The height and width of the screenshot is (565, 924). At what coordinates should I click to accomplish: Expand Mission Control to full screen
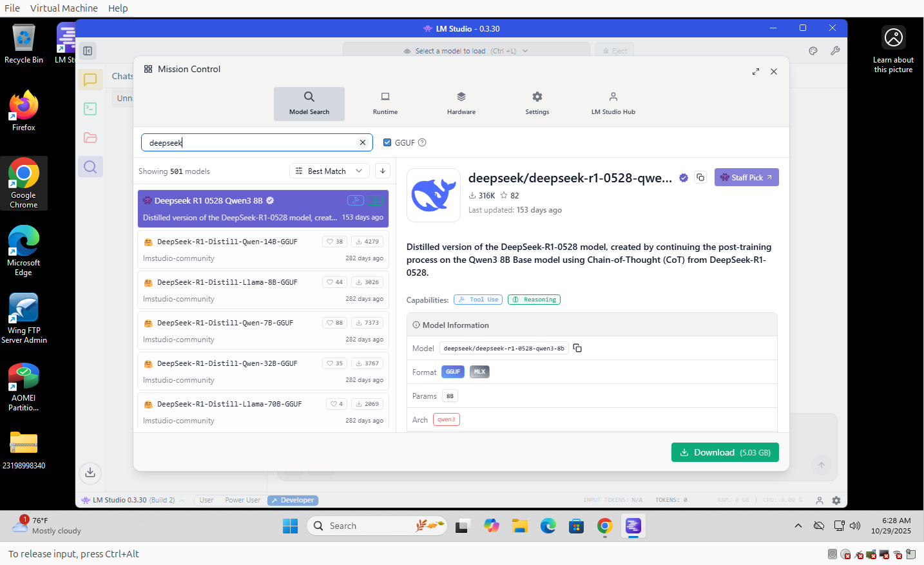pyautogui.click(x=755, y=72)
